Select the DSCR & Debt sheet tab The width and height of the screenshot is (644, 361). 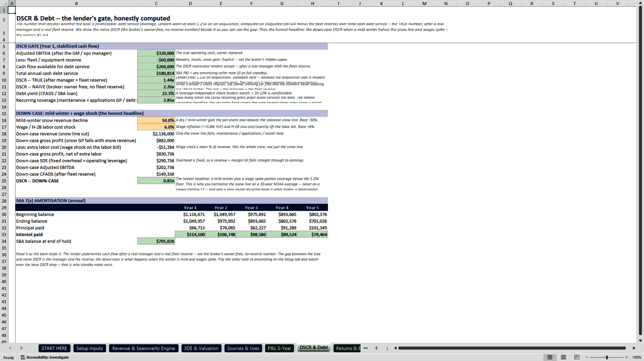click(x=314, y=348)
